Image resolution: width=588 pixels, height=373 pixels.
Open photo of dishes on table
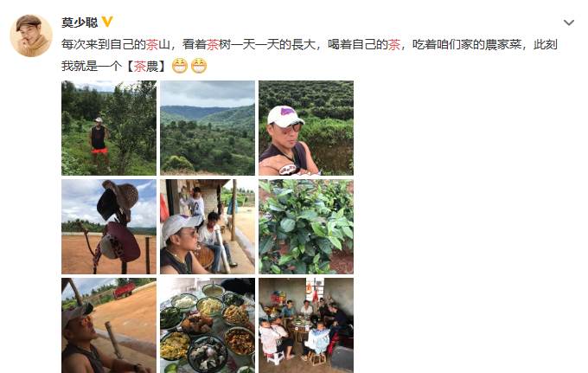click(x=208, y=325)
